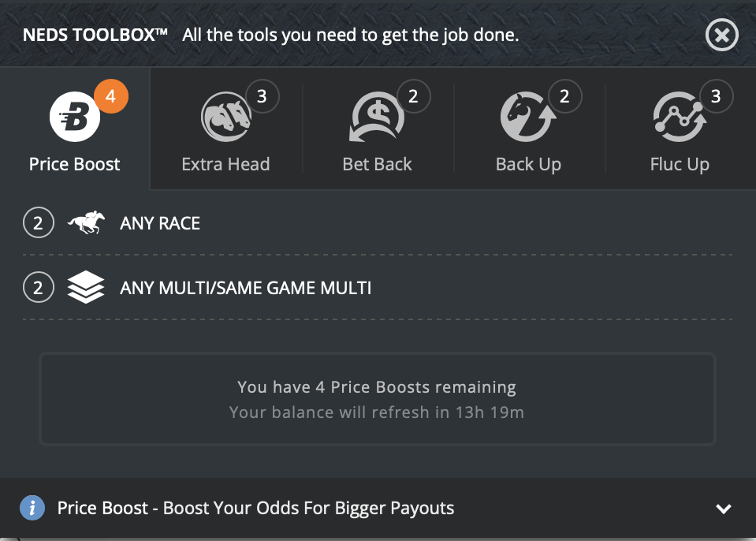
Task: Click the stacked layers multi icon
Action: click(86, 287)
